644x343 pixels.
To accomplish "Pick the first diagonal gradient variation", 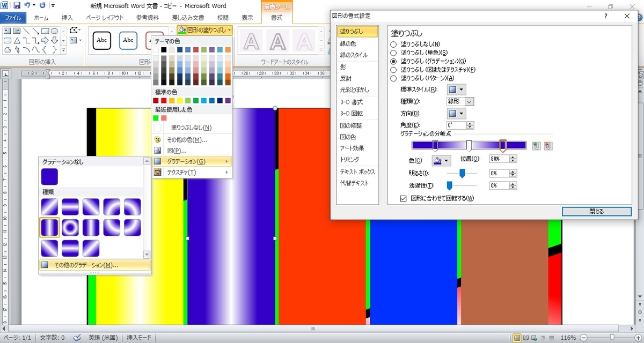I will [x=49, y=207].
